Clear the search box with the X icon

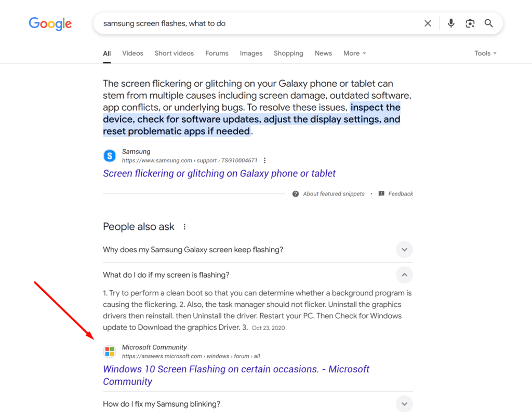click(x=428, y=23)
